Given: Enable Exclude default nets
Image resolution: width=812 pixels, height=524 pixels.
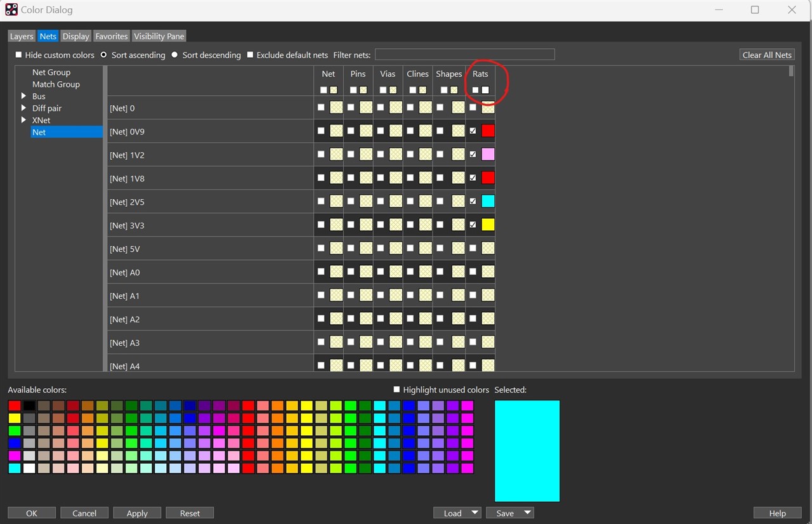Looking at the screenshot, I should 249,55.
